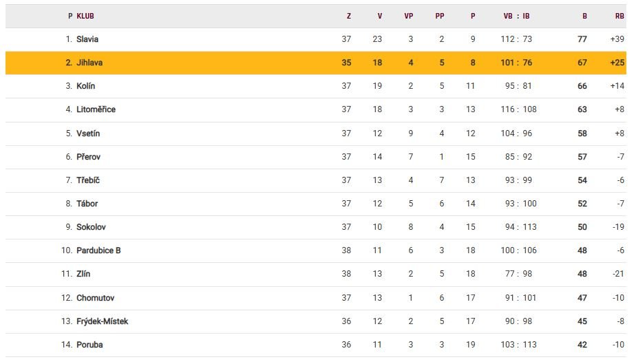Open Tábor club details

pyautogui.click(x=87, y=204)
